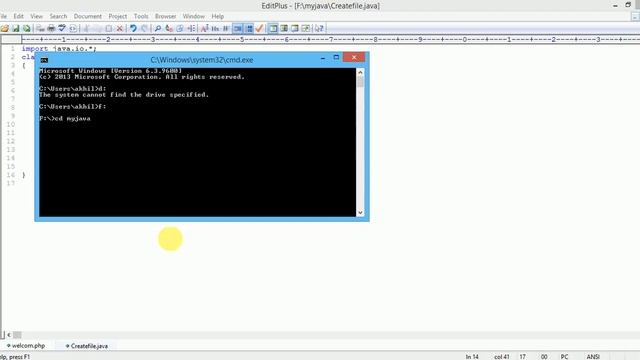640x360 pixels.
Task: Click the orange checkmark toolbar icon
Action: pos(260,28)
